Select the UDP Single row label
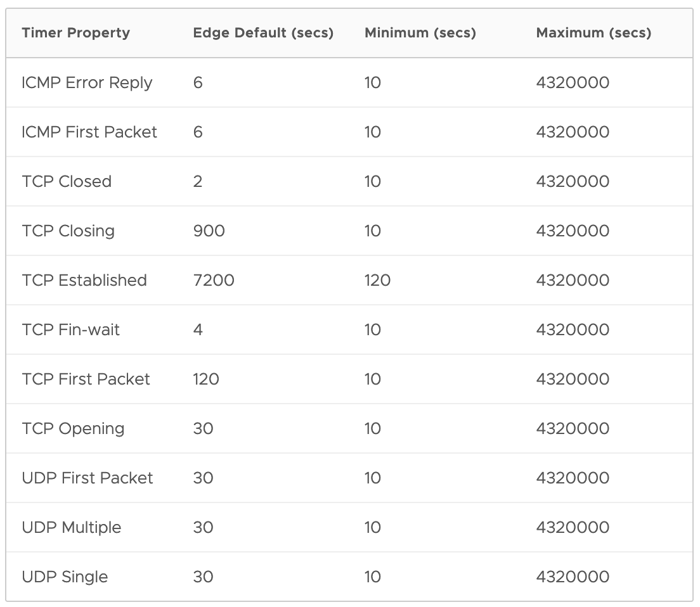 [65, 577]
